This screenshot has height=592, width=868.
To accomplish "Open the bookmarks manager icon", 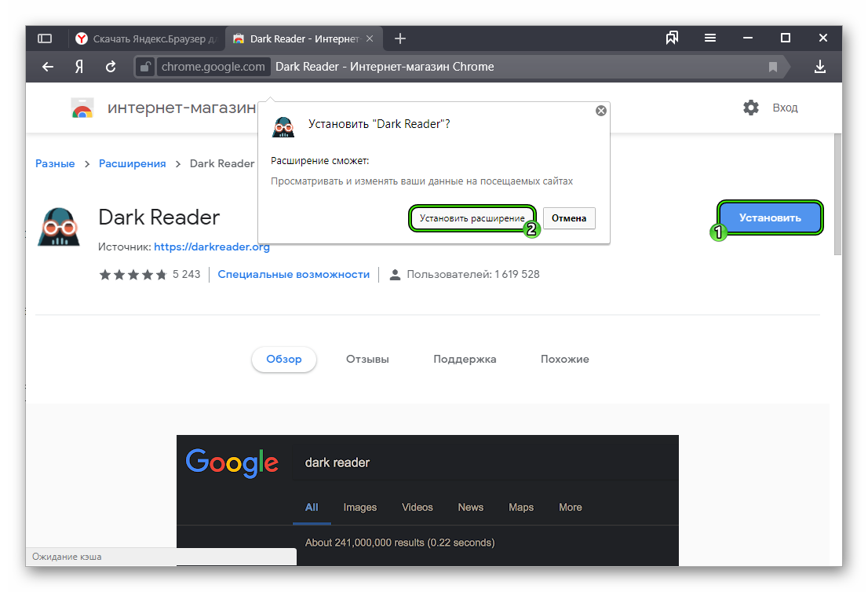I will pos(672,38).
